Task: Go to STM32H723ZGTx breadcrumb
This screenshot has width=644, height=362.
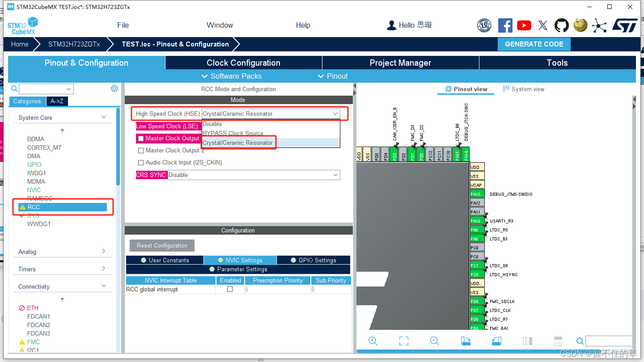Action: [x=74, y=44]
